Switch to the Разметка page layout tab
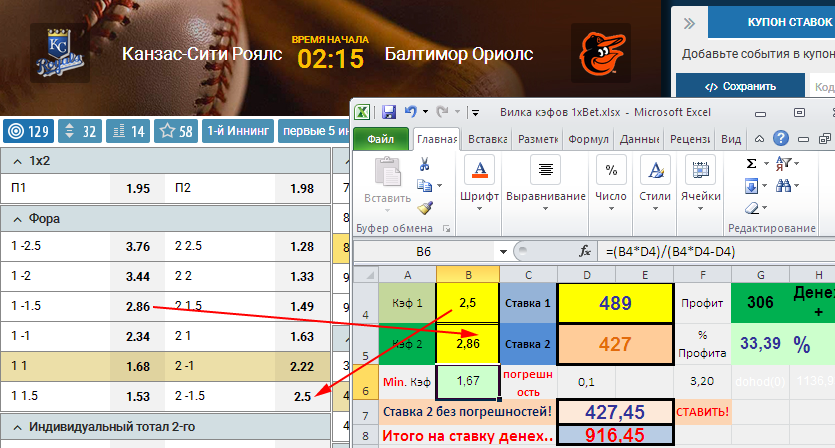Viewport: 835px width, 448px height. 537,139
